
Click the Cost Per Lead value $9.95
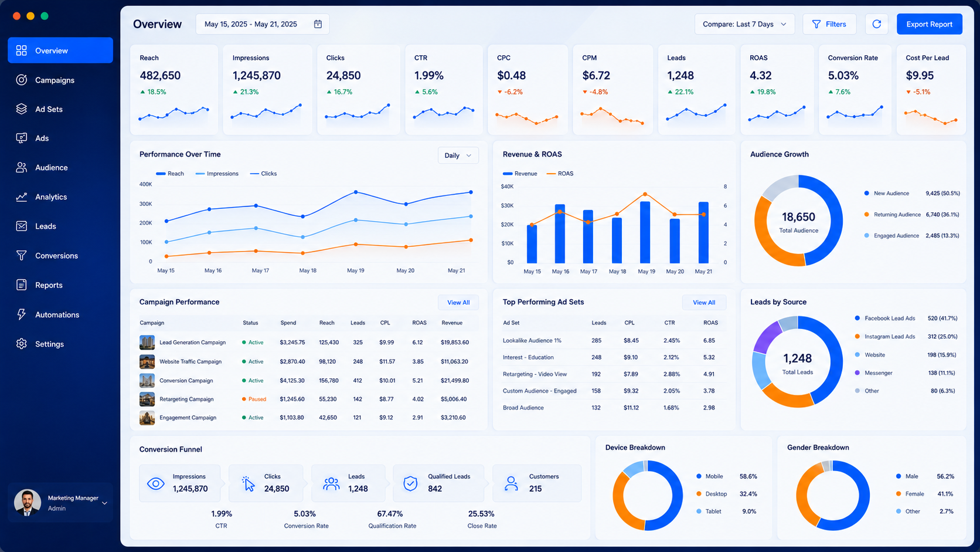click(x=920, y=76)
